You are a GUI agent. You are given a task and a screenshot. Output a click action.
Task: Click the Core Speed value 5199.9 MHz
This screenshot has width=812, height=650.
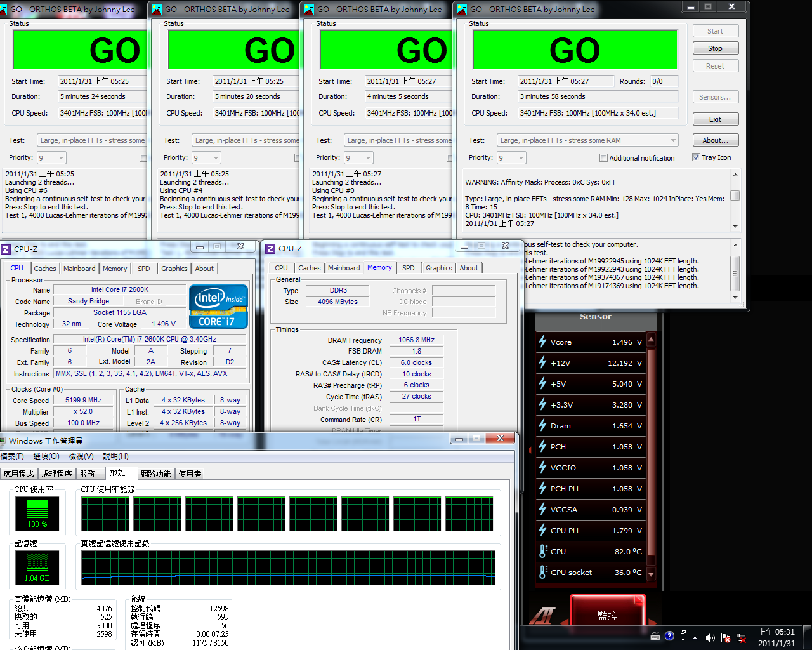(x=84, y=400)
